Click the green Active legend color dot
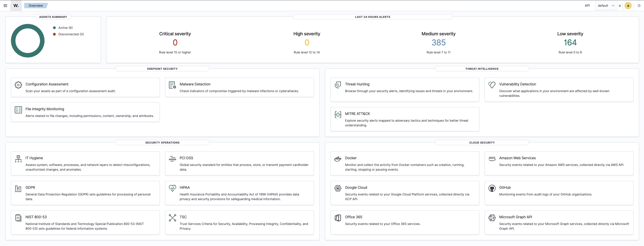This screenshot has width=644, height=246. click(x=54, y=28)
